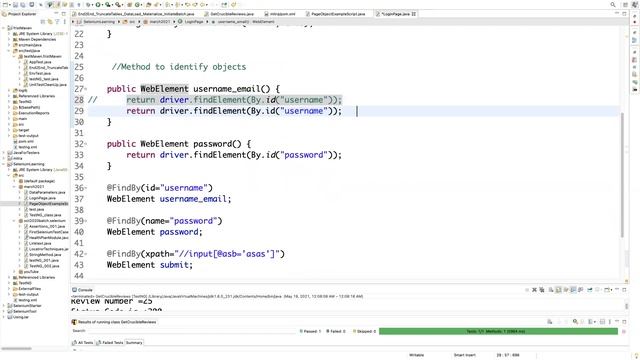Click the Run with Coverage toolbar icon
The height and width of the screenshot is (360, 640).
108,5
